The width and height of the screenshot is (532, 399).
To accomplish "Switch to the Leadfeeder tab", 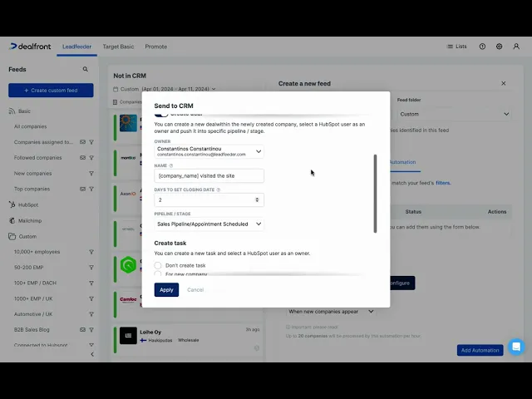I will 76,47.
